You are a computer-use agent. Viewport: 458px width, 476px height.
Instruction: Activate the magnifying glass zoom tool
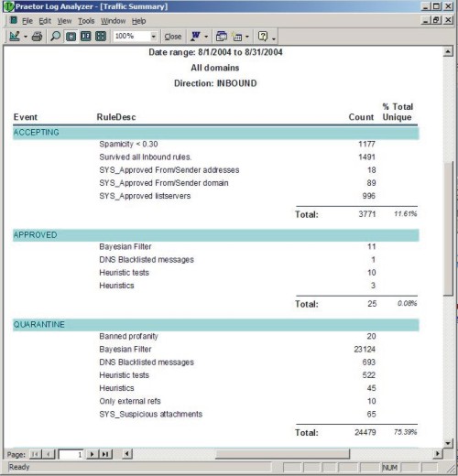pos(55,37)
